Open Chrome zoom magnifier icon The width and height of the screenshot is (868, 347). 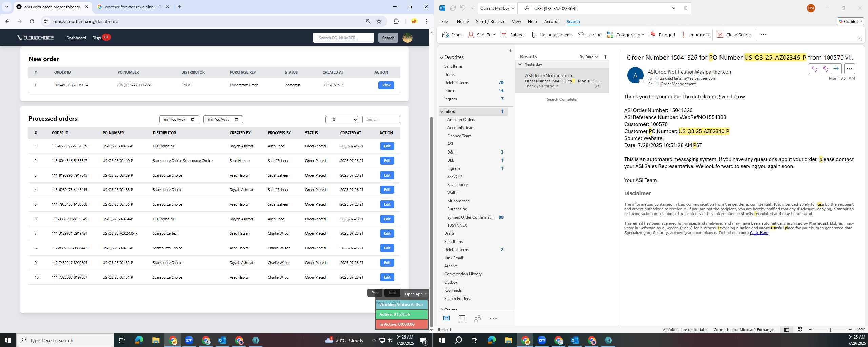[x=368, y=21]
